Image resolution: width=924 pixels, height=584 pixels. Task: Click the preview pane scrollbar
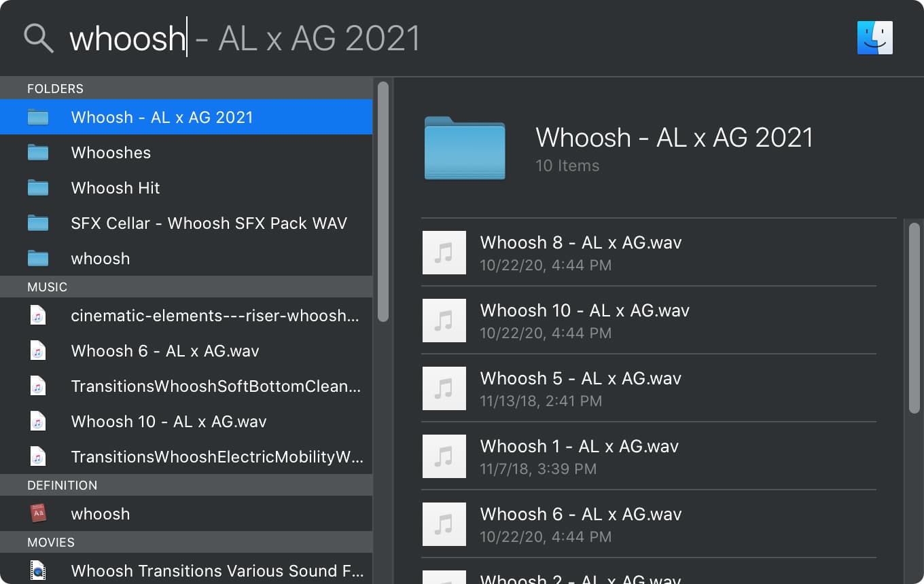coord(914,317)
